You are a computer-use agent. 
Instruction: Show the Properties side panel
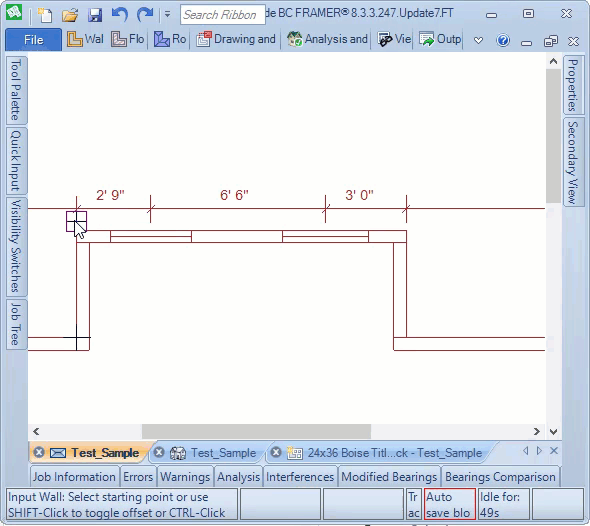(573, 85)
